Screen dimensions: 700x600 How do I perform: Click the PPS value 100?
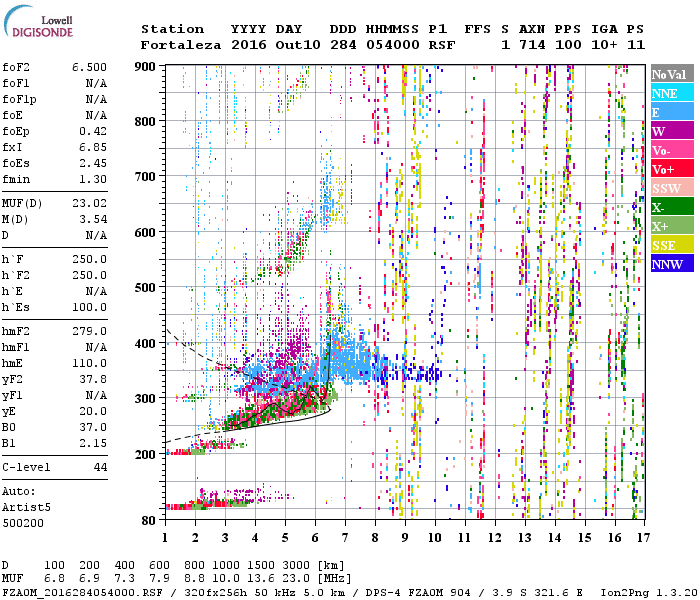point(568,45)
